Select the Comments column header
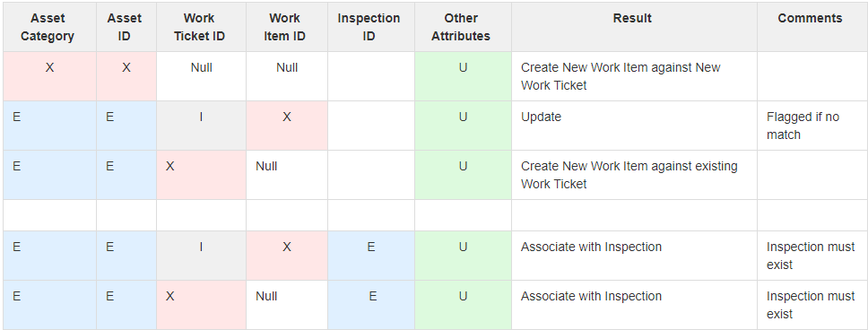This screenshot has width=868, height=330. pyautogui.click(x=812, y=27)
